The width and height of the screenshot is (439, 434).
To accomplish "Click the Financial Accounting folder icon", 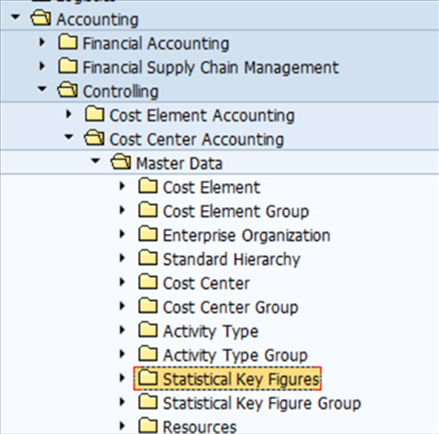I will pos(68,43).
